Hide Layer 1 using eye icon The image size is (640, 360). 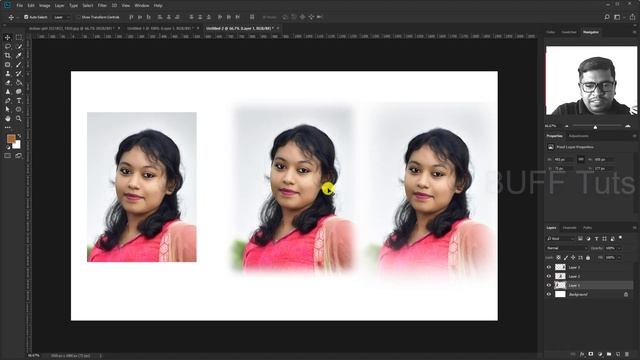[549, 285]
